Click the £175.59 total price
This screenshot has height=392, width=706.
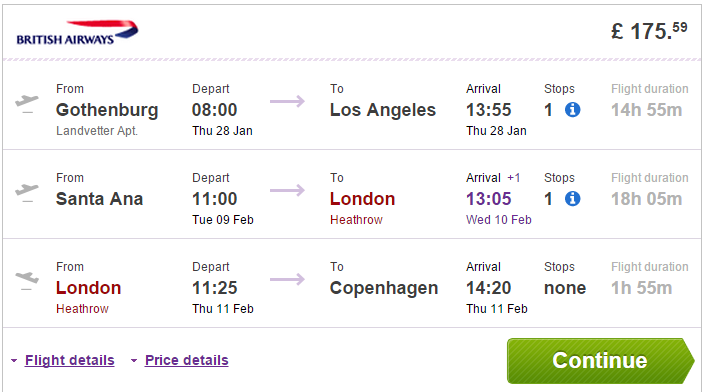click(x=649, y=31)
